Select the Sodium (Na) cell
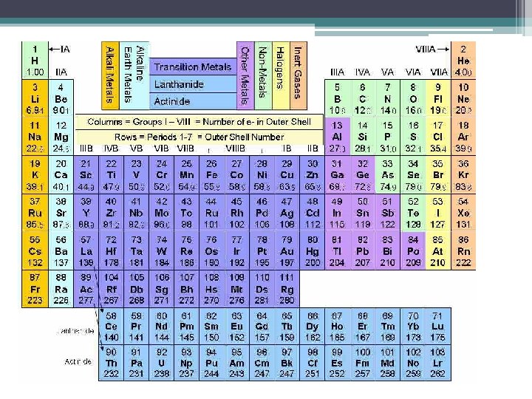532x399 pixels. pyautogui.click(x=35, y=137)
